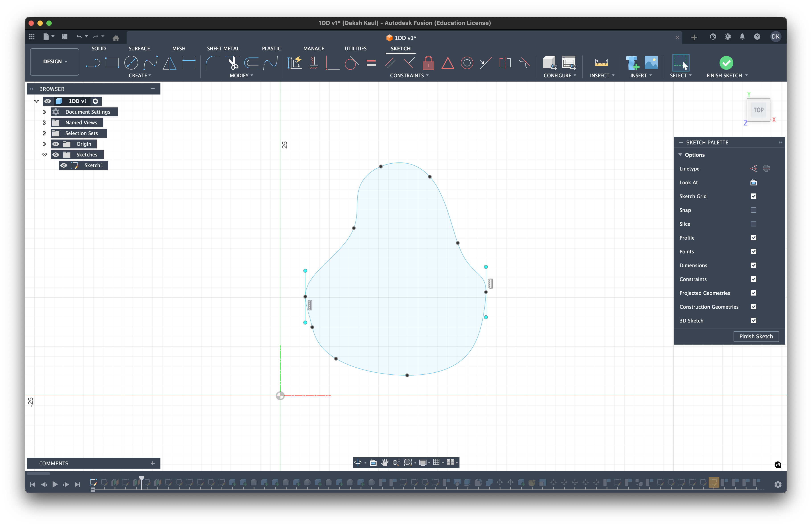The height and width of the screenshot is (526, 812).
Task: Uncheck the Construction Geometries option
Action: (x=754, y=307)
